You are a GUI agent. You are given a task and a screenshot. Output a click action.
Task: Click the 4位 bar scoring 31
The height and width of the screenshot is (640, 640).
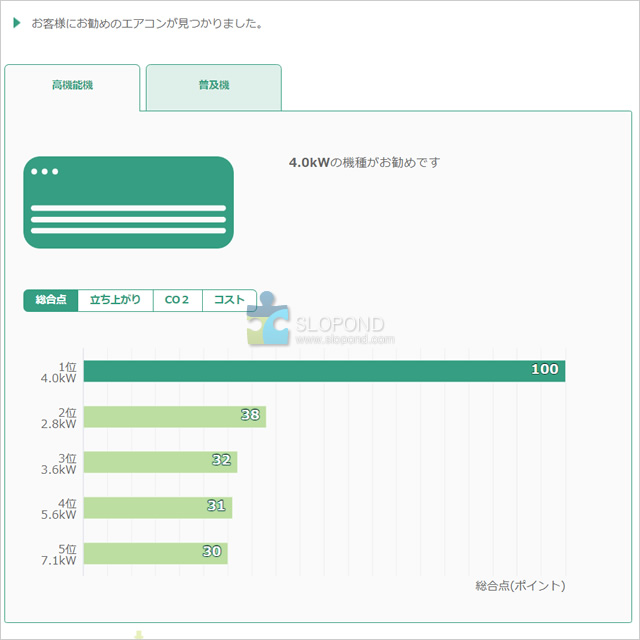click(157, 507)
